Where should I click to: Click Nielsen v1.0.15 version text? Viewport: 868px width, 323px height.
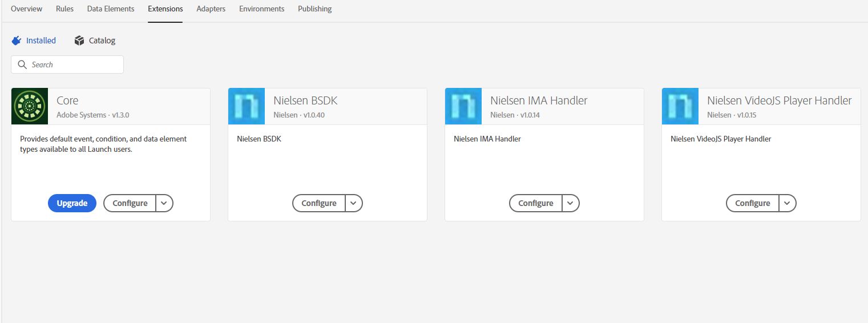[x=732, y=115]
